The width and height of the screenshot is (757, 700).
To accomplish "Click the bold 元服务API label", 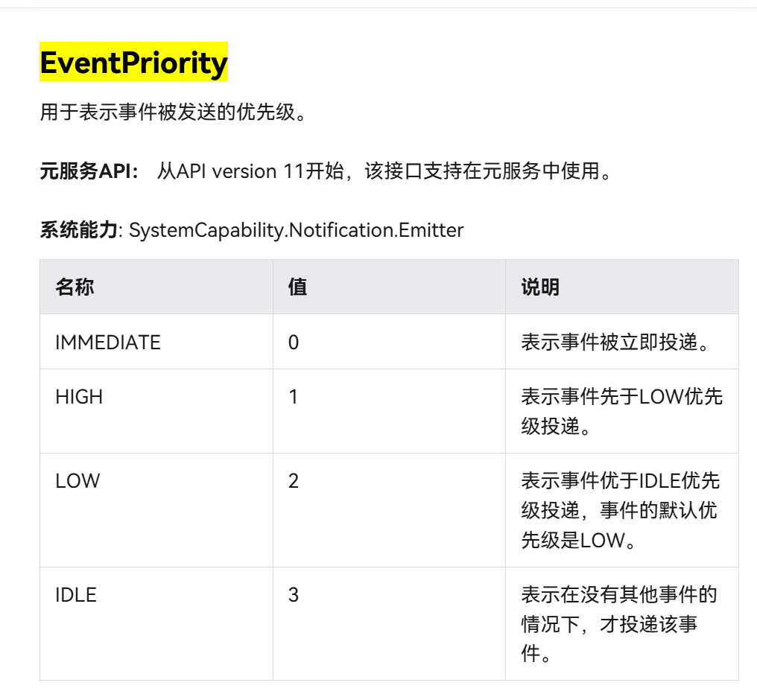I will tap(89, 171).
